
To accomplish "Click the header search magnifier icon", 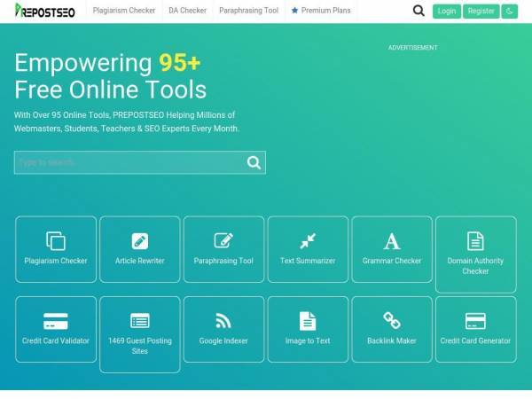I will point(419,11).
